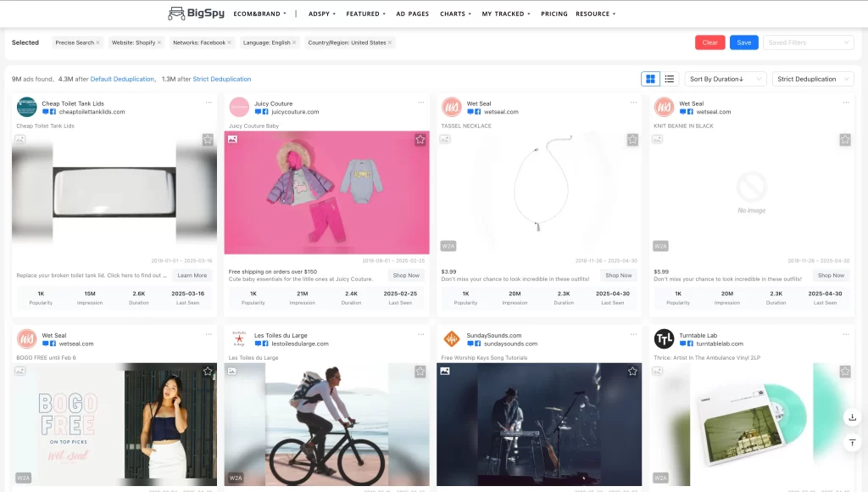Open more options for Juicy Couture card
Viewport: 868px width, 492px height.
[421, 103]
